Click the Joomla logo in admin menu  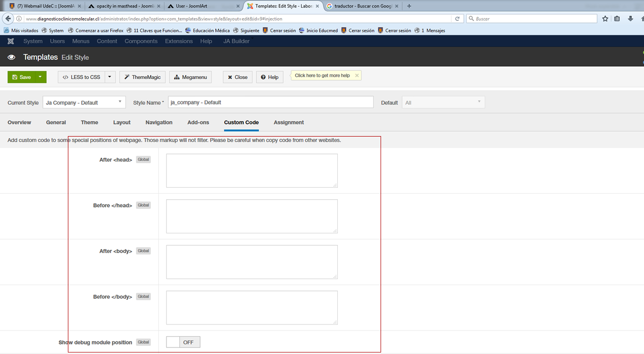coord(11,41)
